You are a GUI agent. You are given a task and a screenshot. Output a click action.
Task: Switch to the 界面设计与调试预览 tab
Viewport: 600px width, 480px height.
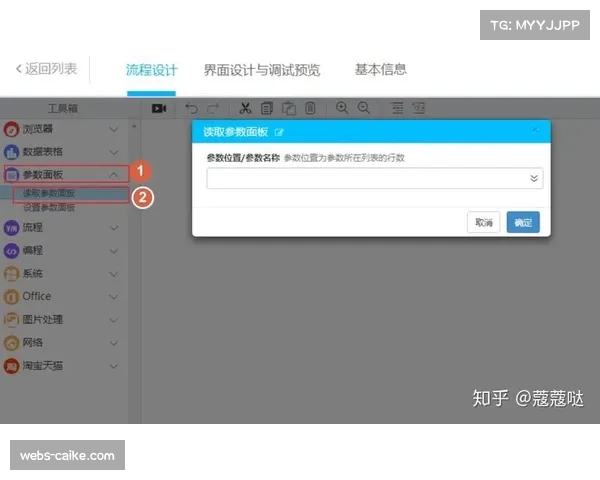262,70
